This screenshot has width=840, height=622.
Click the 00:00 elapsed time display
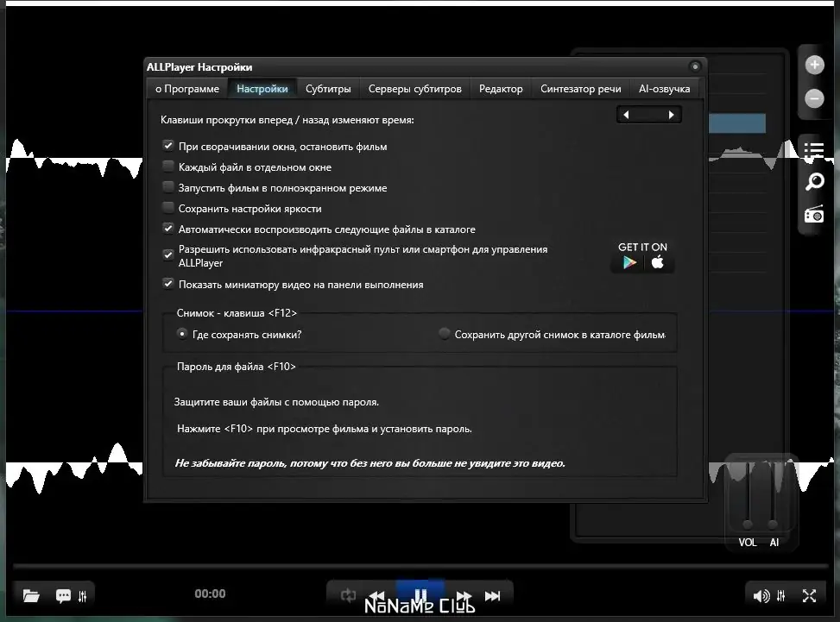[210, 594]
